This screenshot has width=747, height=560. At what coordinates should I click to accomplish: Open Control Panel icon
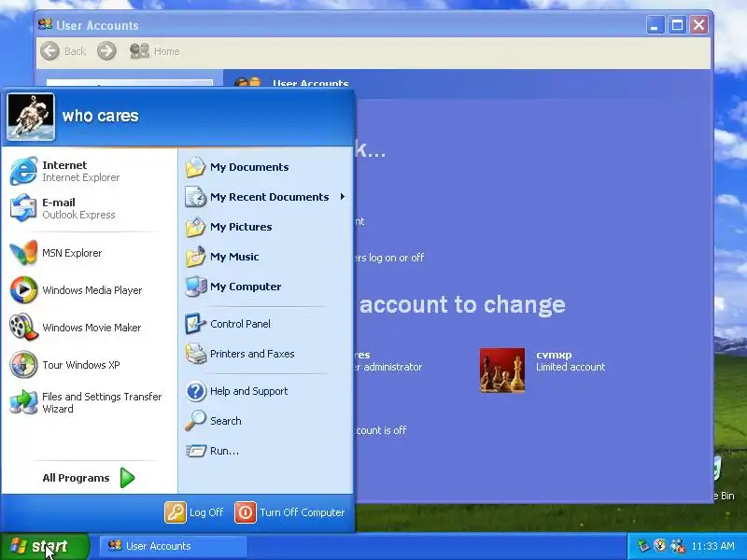195,324
